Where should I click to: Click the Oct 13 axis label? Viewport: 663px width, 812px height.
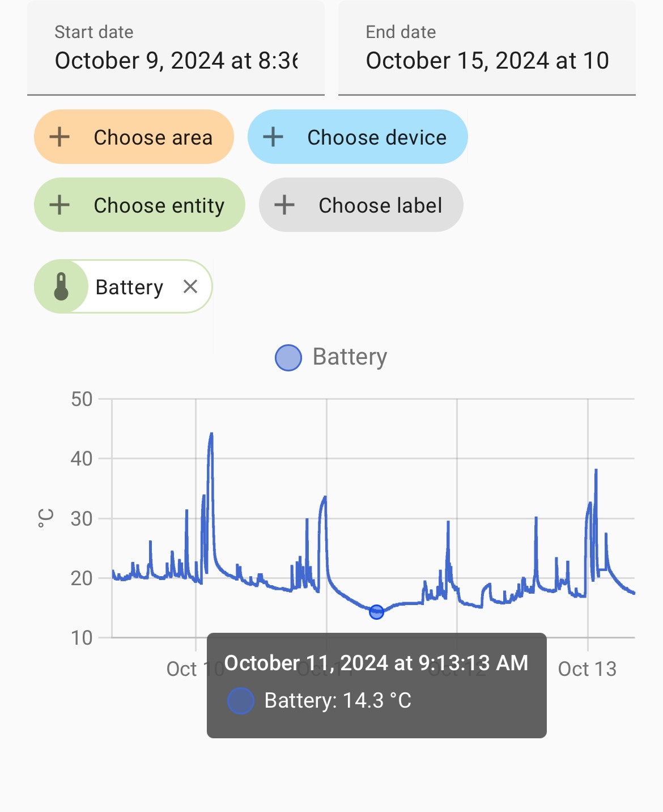pyautogui.click(x=587, y=669)
